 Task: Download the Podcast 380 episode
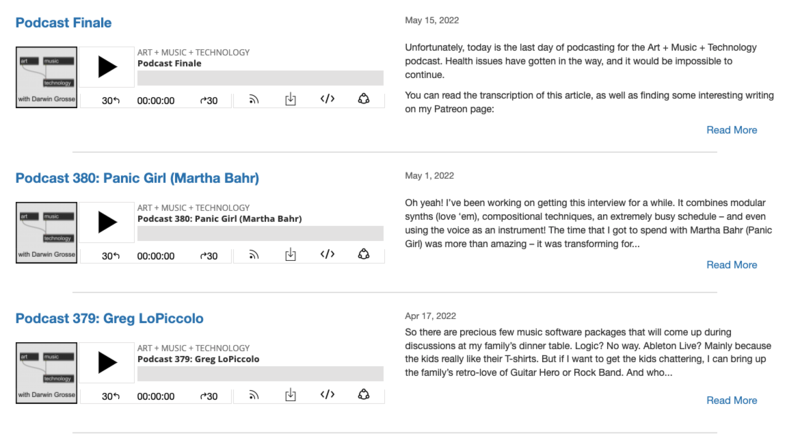(290, 255)
